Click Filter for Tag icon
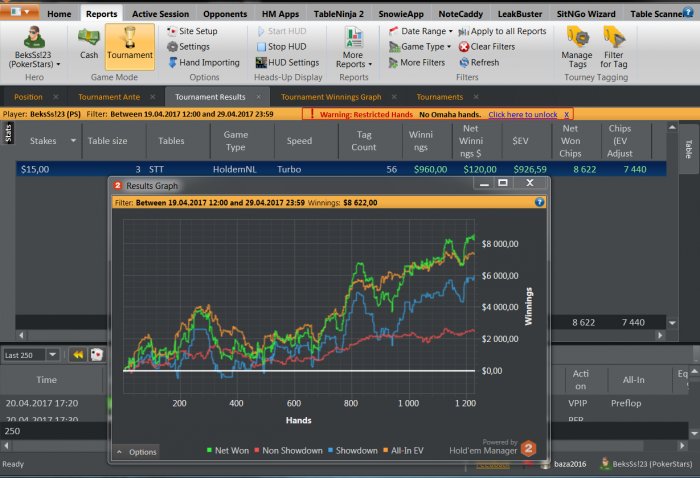 click(614, 47)
